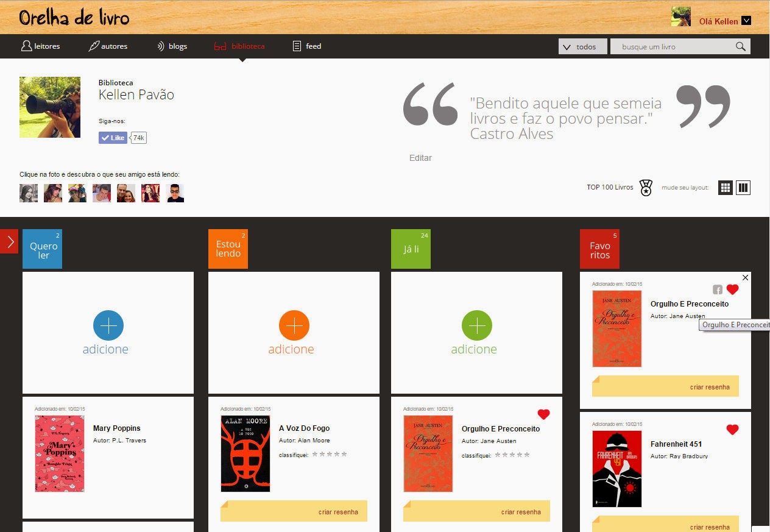
Task: Click the search magnifier icon
Action: [x=740, y=47]
